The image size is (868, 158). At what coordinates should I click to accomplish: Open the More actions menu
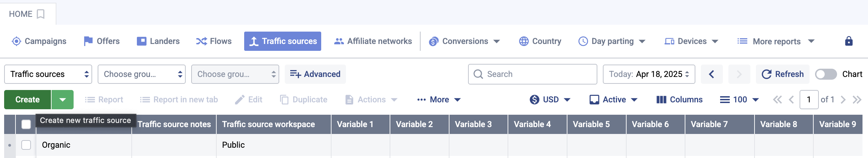(439, 100)
